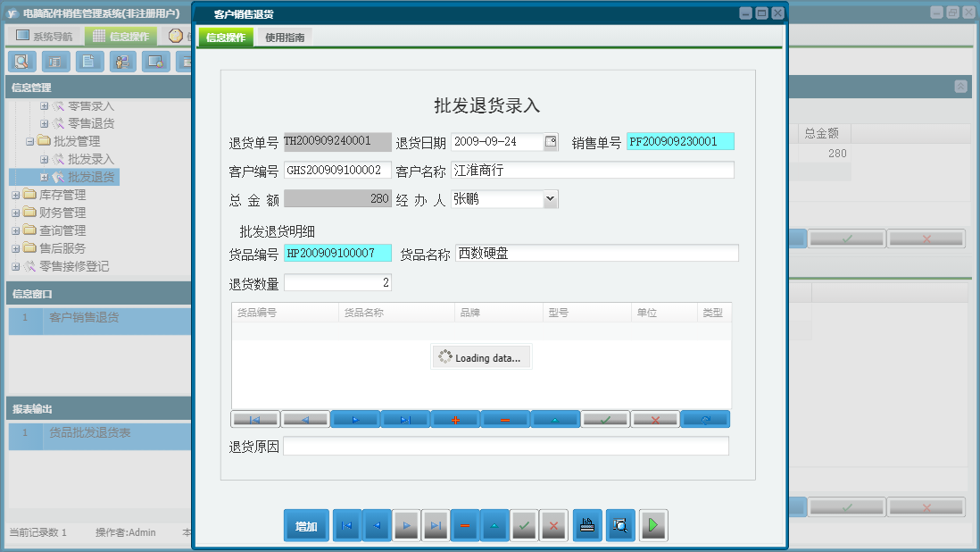The height and width of the screenshot is (552, 980).
Task: Click the 客户名称 field showing 江淮商行
Action: [x=593, y=170]
